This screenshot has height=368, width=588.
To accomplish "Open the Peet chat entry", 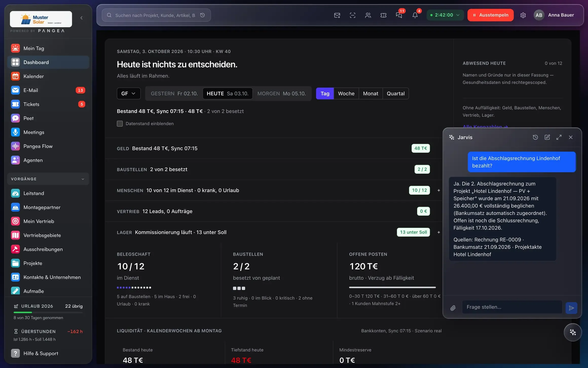I will coord(48,118).
